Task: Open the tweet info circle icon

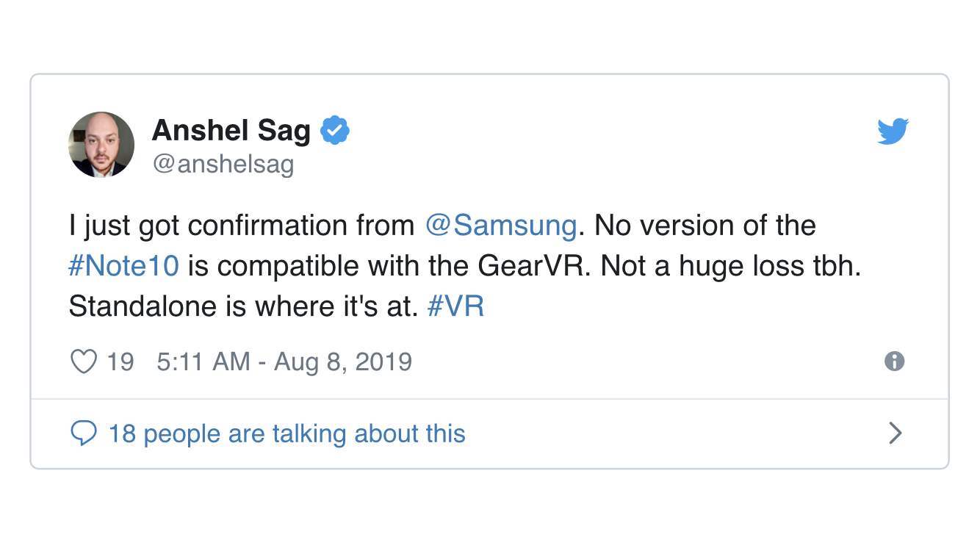Action: pos(894,361)
